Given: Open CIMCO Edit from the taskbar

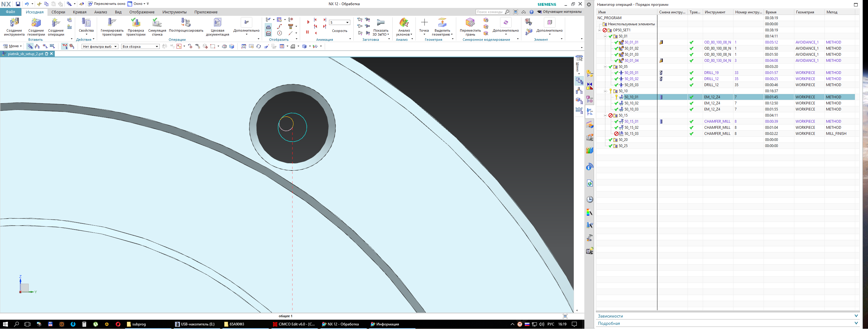Looking at the screenshot, I should 293,324.
